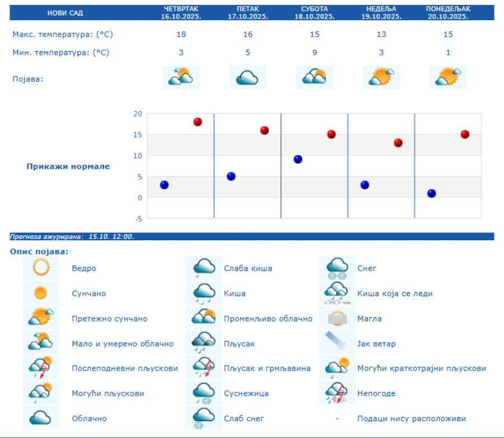Click the Суснежица sleet legend icon
The width and height of the screenshot is (504, 438).
tap(204, 393)
